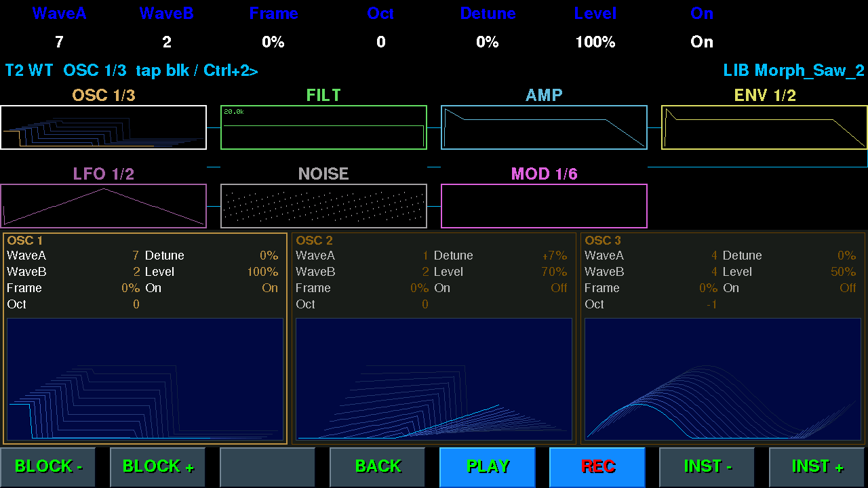The width and height of the screenshot is (868, 488).
Task: Click the OSC 1 WaveA value 7
Action: tap(136, 256)
